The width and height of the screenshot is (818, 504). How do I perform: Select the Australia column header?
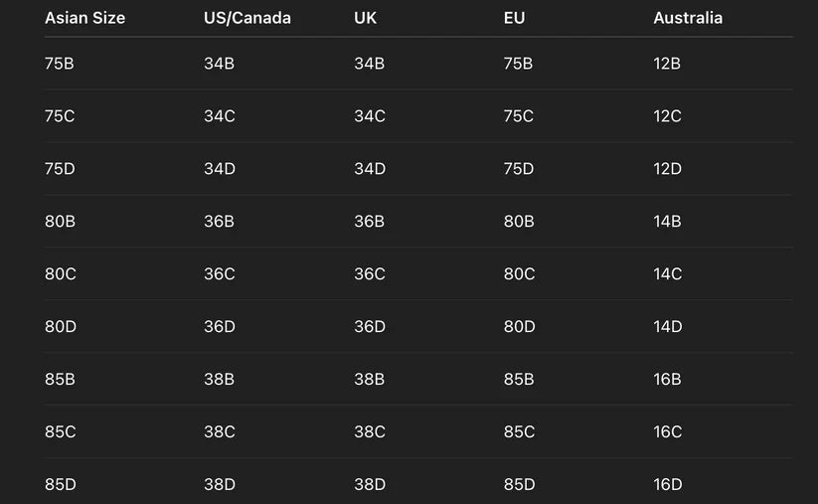click(688, 18)
